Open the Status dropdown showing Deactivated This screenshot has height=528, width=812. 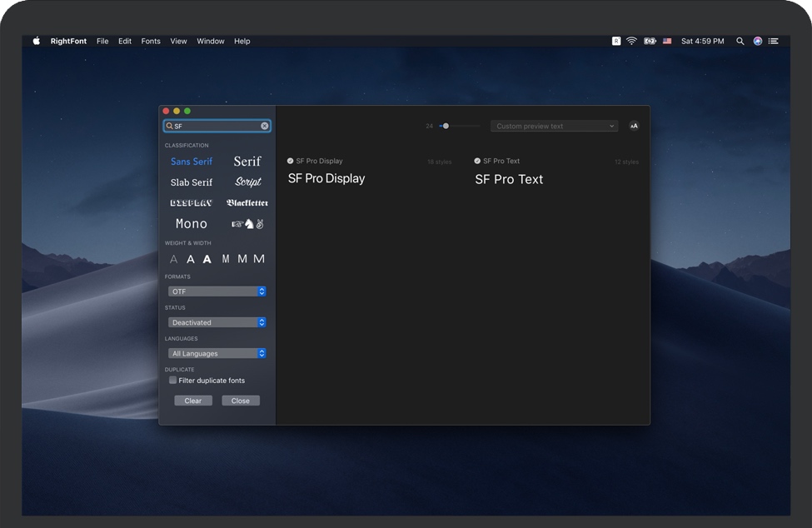click(x=217, y=322)
